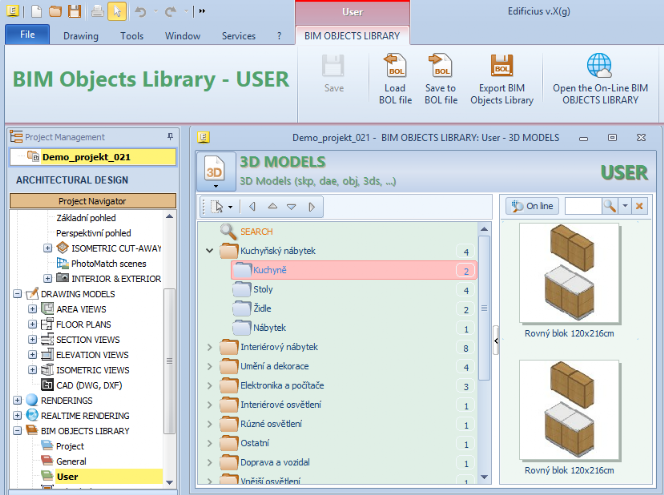Click the 3D models category icon button
664x495 pixels.
point(214,169)
